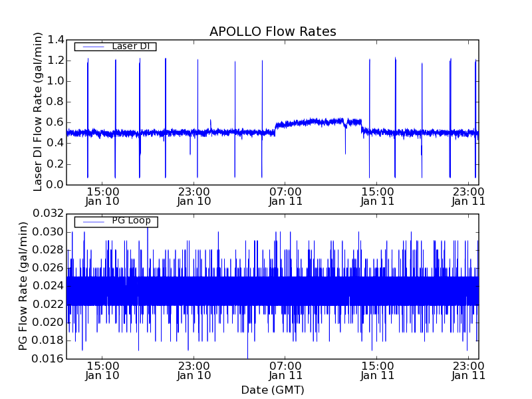532x399 pixels.
Task: Click the 0.0 tick on Laser DI axis
Action: pos(56,185)
